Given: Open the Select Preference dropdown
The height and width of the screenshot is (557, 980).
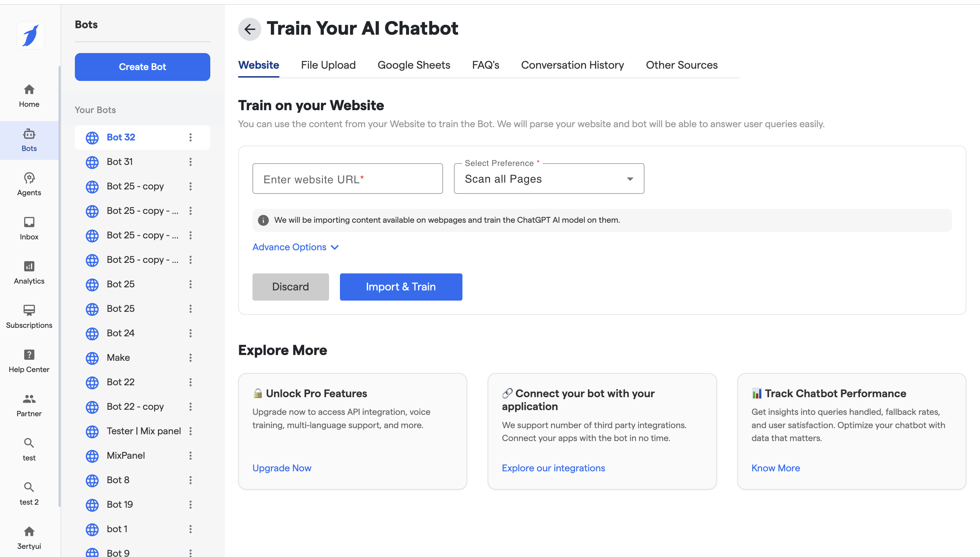Looking at the screenshot, I should (x=549, y=179).
